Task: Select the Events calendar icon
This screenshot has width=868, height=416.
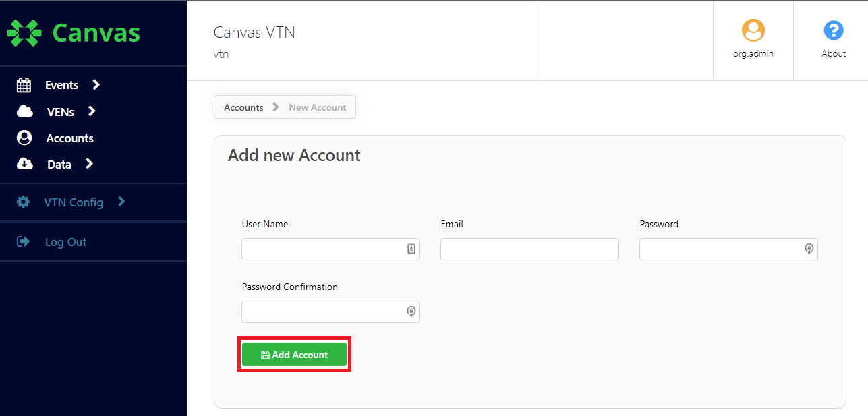Action: [24, 84]
